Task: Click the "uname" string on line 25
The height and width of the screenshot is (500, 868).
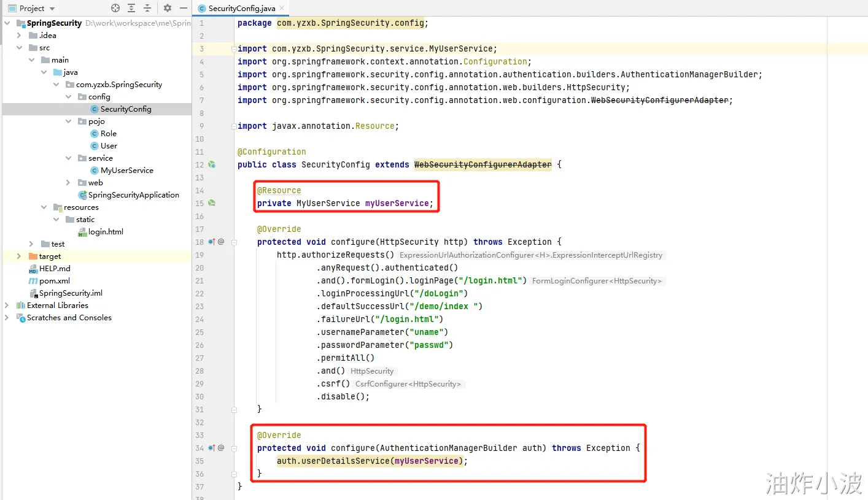Action: point(427,332)
